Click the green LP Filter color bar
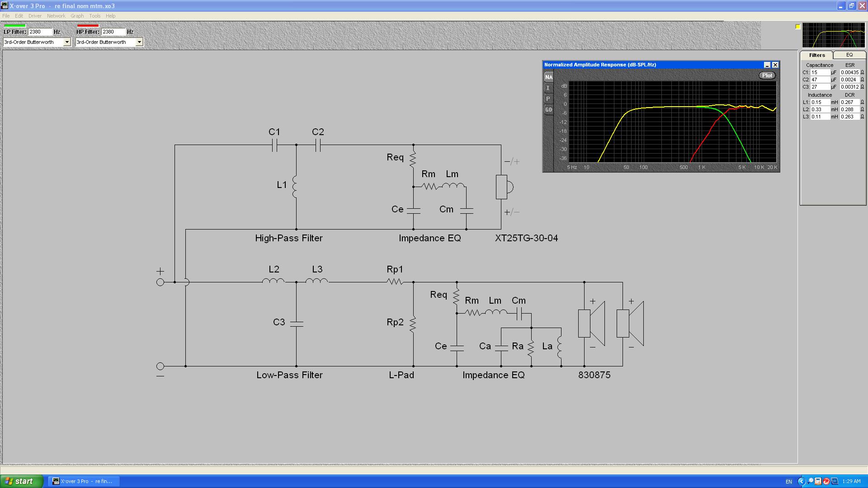The width and height of the screenshot is (868, 488). pyautogui.click(x=15, y=26)
